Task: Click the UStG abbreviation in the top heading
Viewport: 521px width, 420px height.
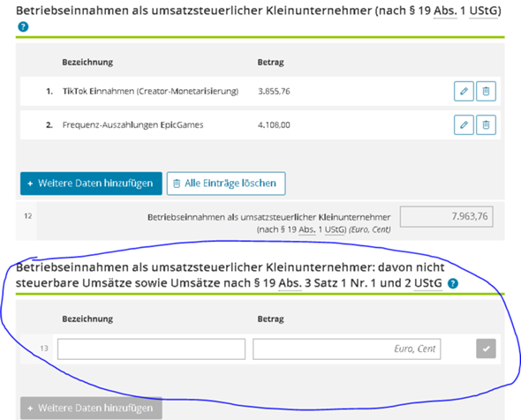Action: pyautogui.click(x=483, y=11)
